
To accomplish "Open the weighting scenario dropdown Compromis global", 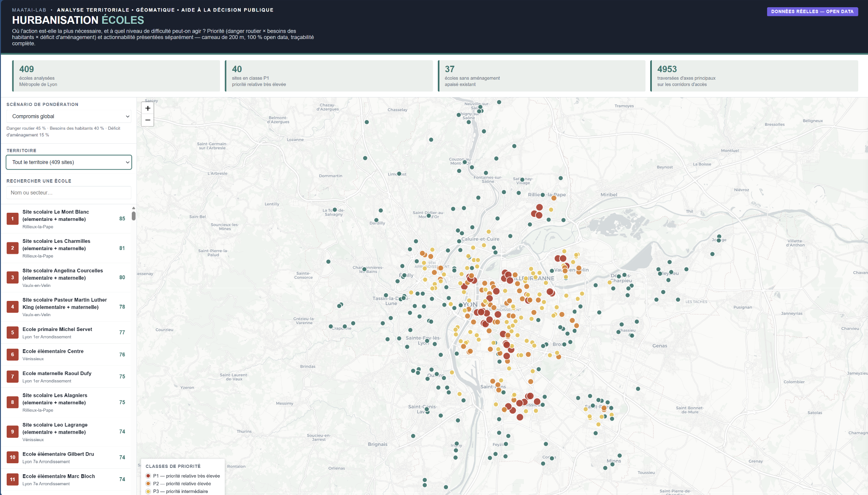I will pos(69,116).
